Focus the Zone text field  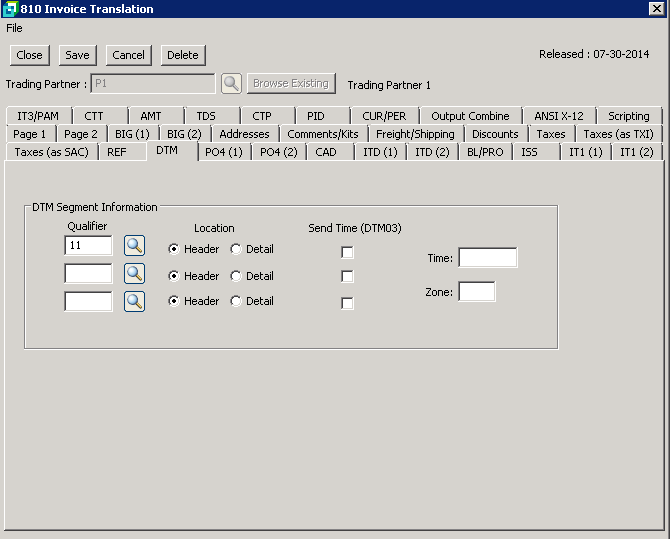point(476,292)
